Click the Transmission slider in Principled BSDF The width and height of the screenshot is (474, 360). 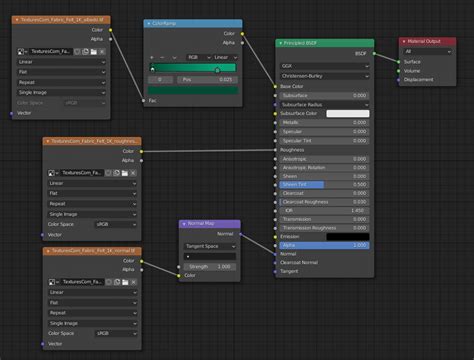[x=324, y=219]
